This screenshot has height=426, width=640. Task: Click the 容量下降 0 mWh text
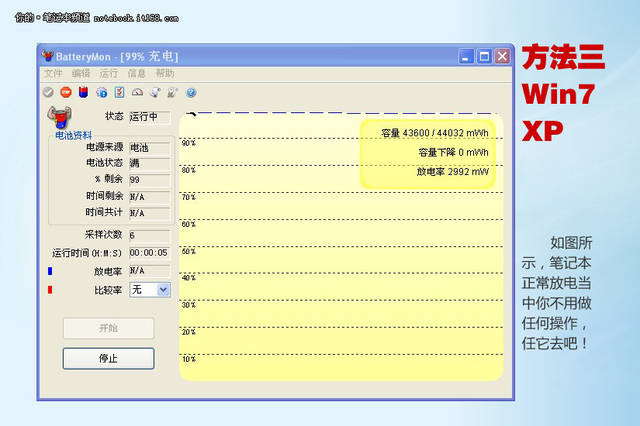[453, 153]
